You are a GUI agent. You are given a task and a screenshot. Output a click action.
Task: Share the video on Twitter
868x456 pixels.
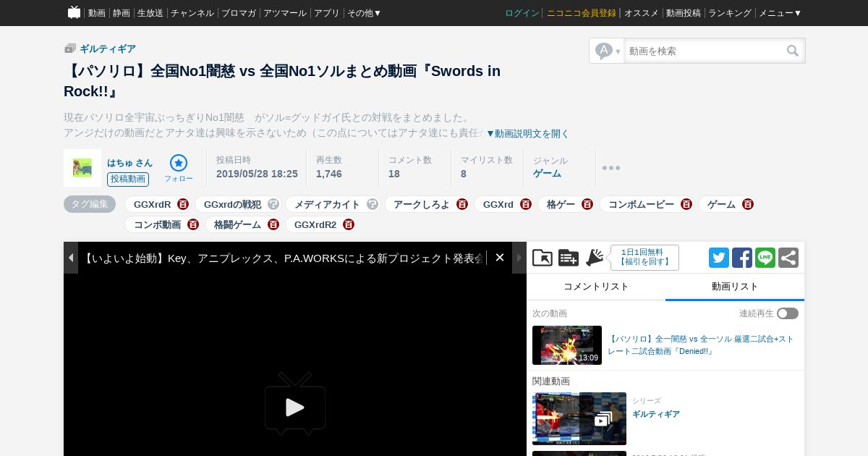(719, 258)
